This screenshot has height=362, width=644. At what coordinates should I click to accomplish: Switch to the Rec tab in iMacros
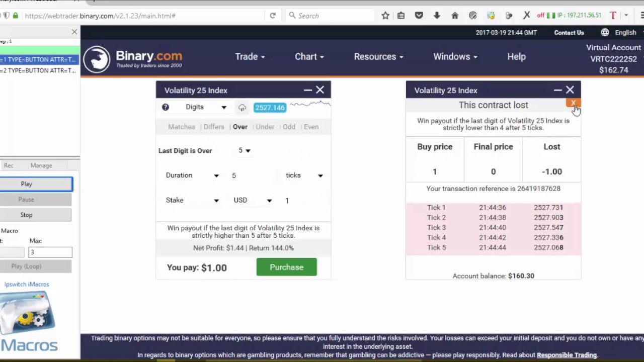(9, 165)
